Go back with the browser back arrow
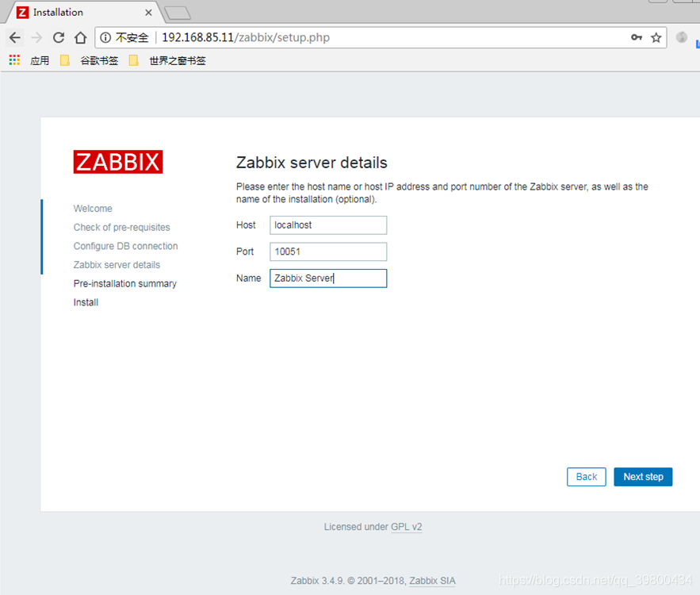700x595 pixels. coord(15,37)
